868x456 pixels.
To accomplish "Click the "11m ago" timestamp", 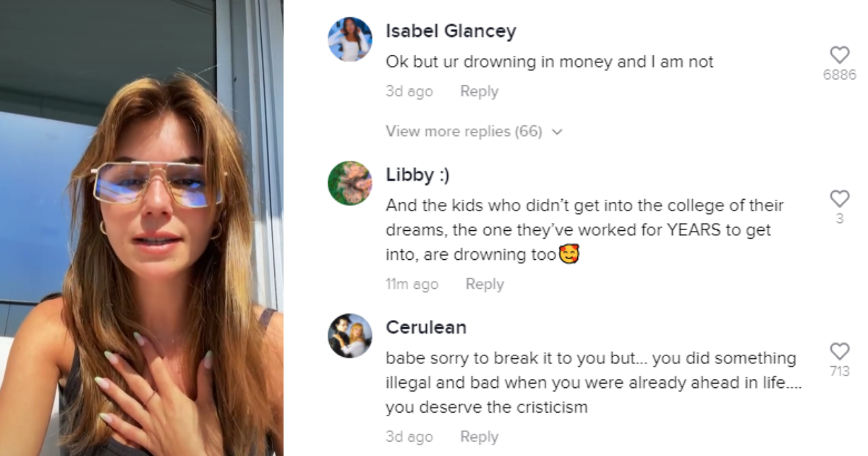I will pos(412,284).
